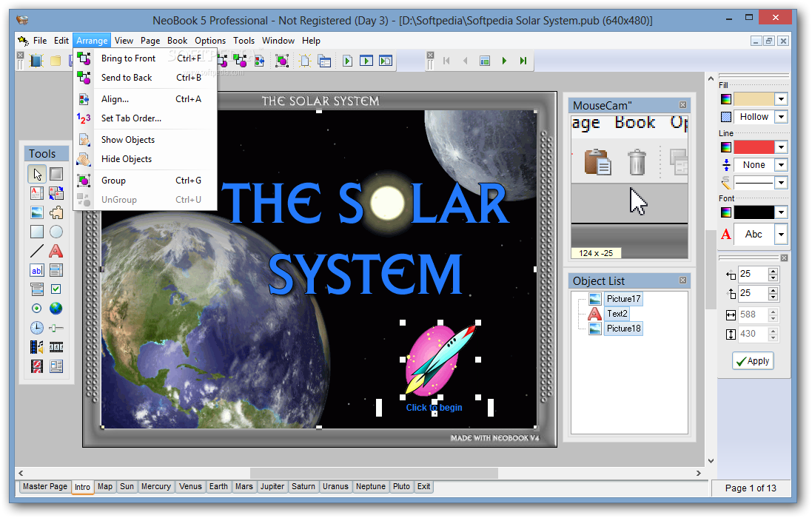Choose Send to Back menu entry
Image resolution: width=812 pixels, height=518 pixels.
pyautogui.click(x=146, y=78)
